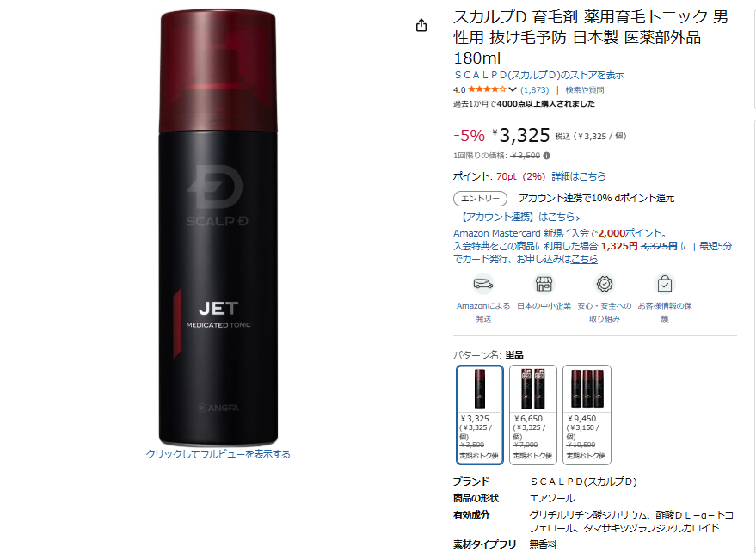Select the two-pack ¥6,650 pattern option
Viewport: 756px width, 553px height.
(x=533, y=415)
